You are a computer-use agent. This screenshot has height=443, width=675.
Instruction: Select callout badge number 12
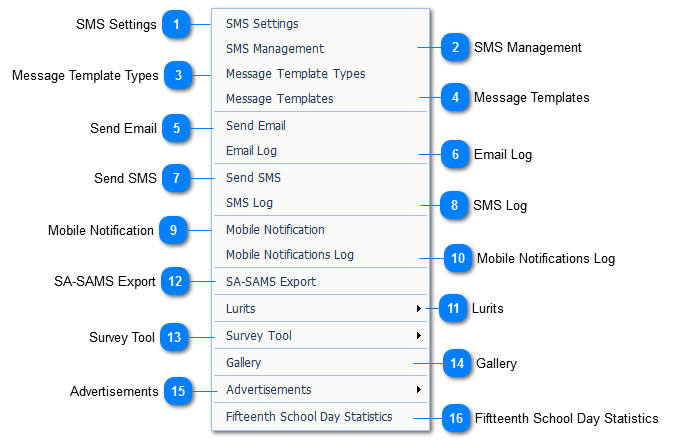(176, 282)
